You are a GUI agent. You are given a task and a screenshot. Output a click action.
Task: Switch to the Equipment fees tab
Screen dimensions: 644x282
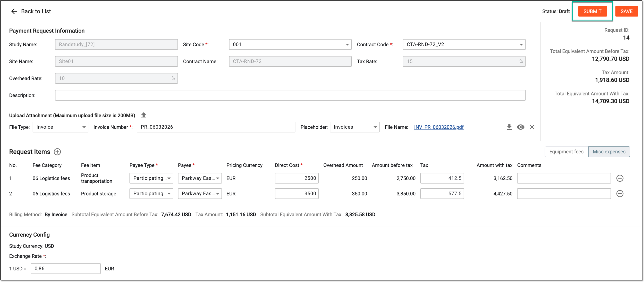pyautogui.click(x=566, y=152)
